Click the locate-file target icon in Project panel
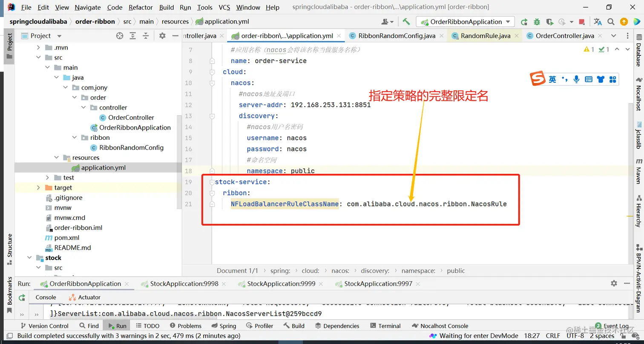 [120, 36]
